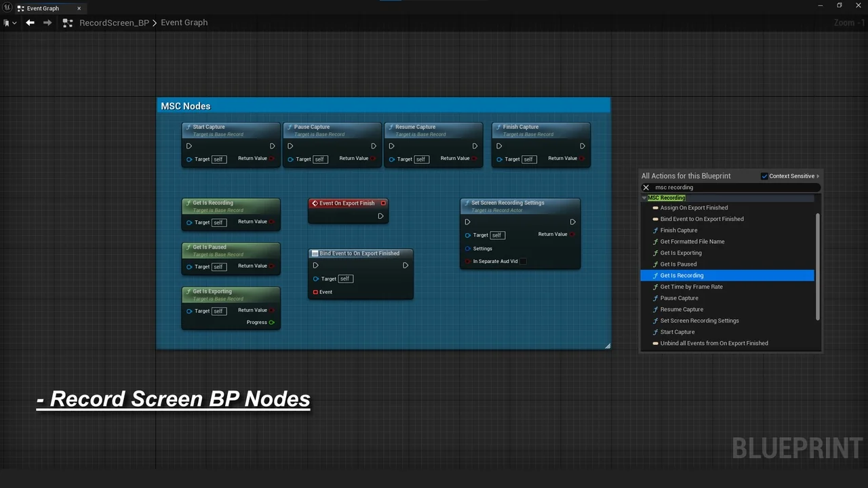Check the In Separate Aud Vid checkbox
868x488 pixels.
coord(523,262)
